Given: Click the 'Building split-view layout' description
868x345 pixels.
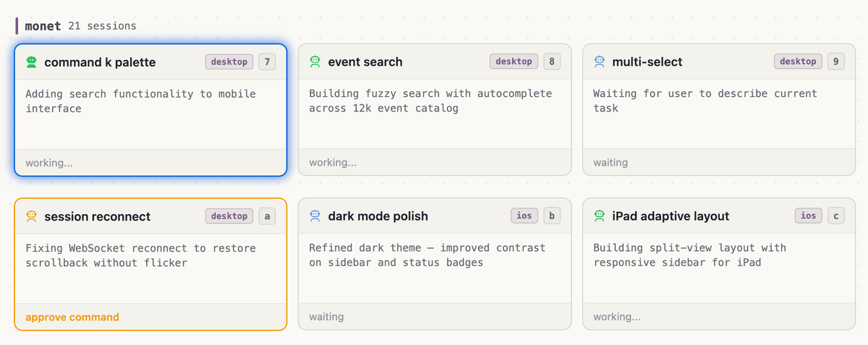Looking at the screenshot, I should (690, 255).
